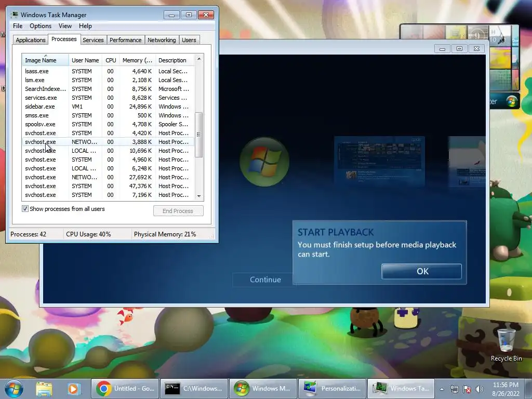Sort by the User Name column header
Screen dimensions: 532x399
tap(85, 60)
